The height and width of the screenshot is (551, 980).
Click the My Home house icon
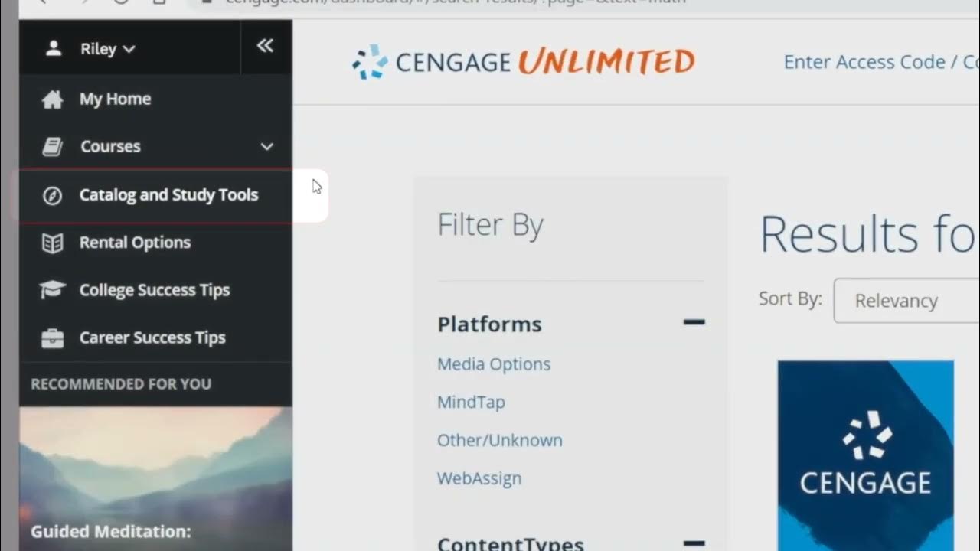pos(52,99)
